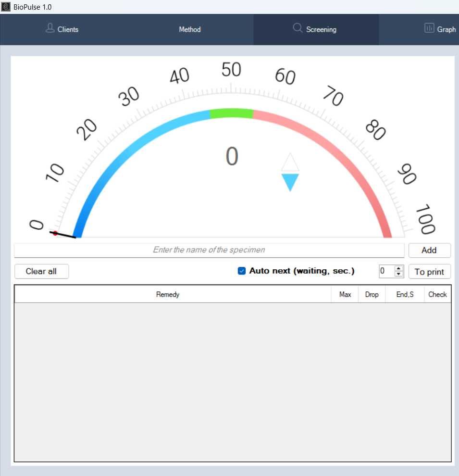
Task: Open the Clients tab
Action: tap(62, 29)
